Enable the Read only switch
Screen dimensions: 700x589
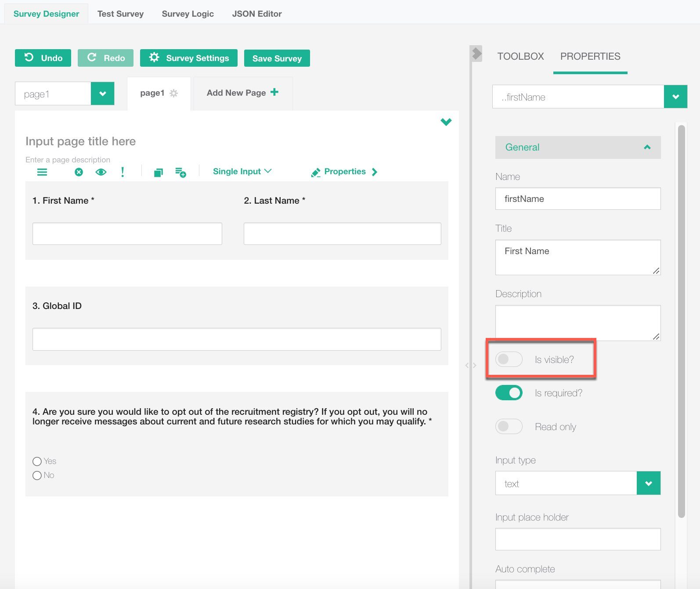tap(509, 427)
